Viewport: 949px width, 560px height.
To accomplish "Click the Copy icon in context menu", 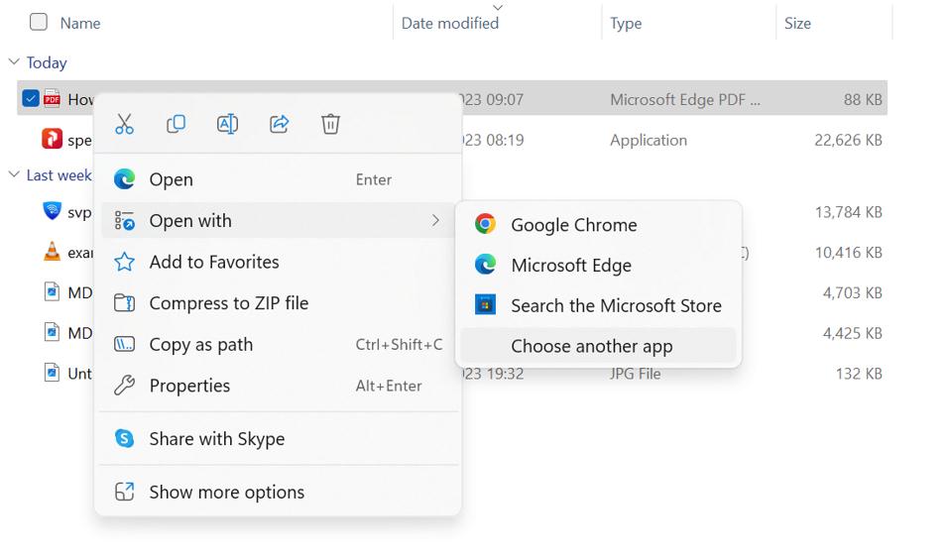I will pyautogui.click(x=176, y=124).
